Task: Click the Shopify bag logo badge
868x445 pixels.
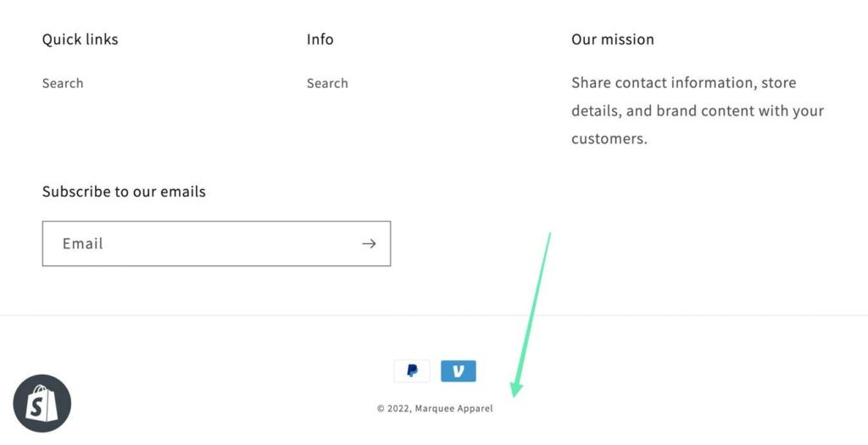Action: pos(42,403)
